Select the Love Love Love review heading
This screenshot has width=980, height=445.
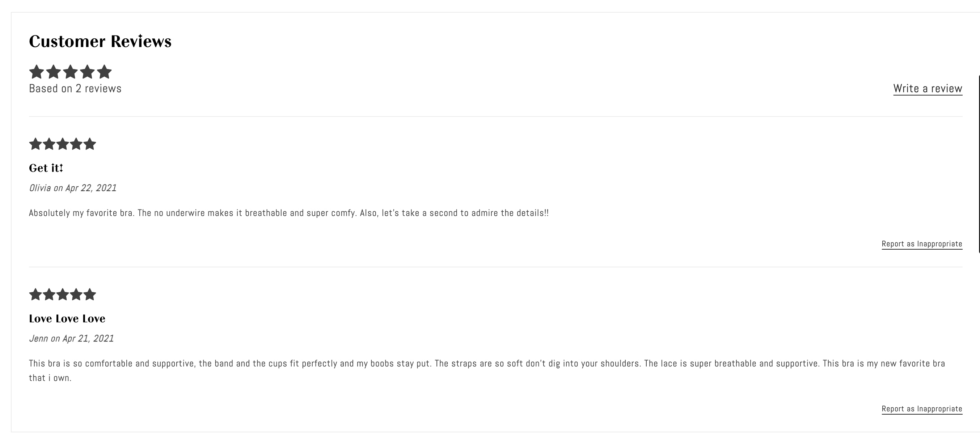pos(67,319)
